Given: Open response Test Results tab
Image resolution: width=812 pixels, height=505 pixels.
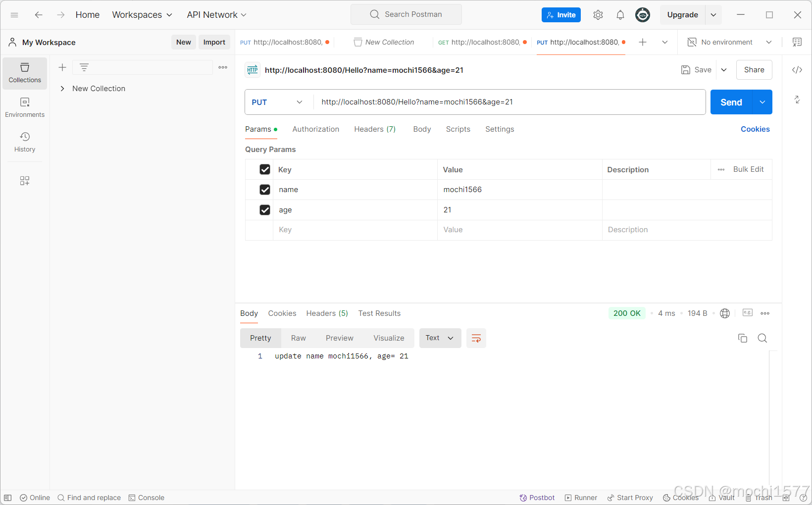Looking at the screenshot, I should point(379,313).
